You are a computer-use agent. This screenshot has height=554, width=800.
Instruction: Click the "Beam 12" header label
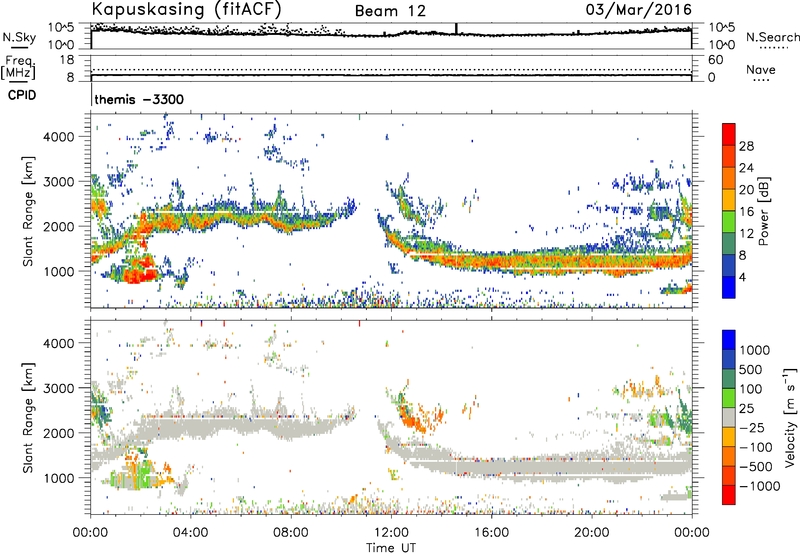point(390,11)
